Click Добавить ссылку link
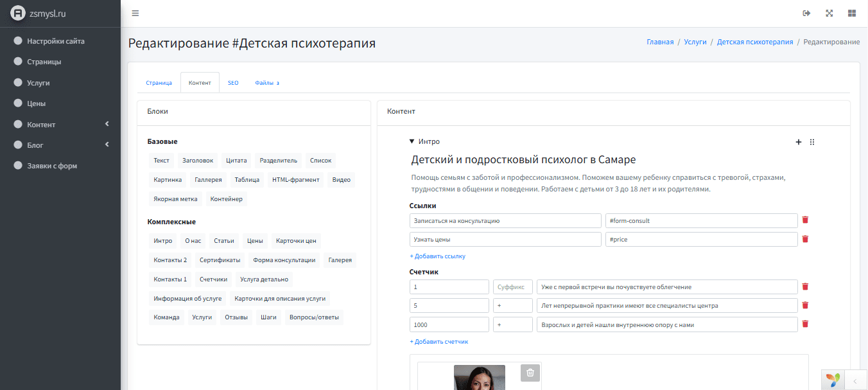The height and width of the screenshot is (390, 868). [437, 256]
